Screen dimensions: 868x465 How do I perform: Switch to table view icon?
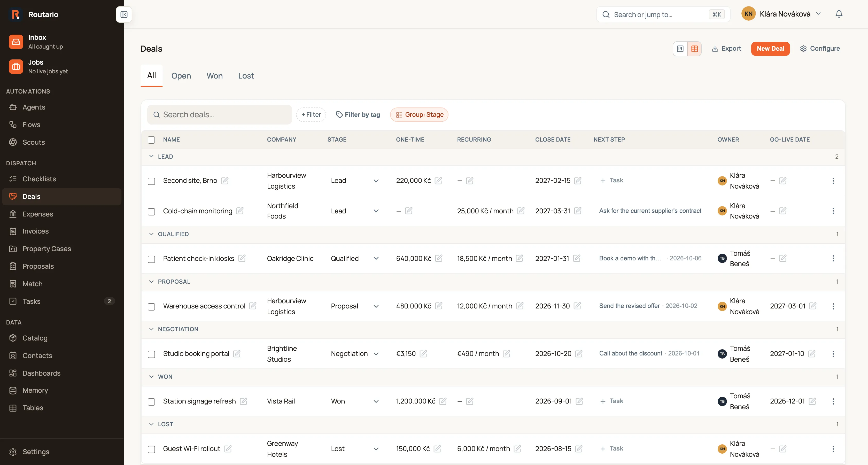pos(694,49)
